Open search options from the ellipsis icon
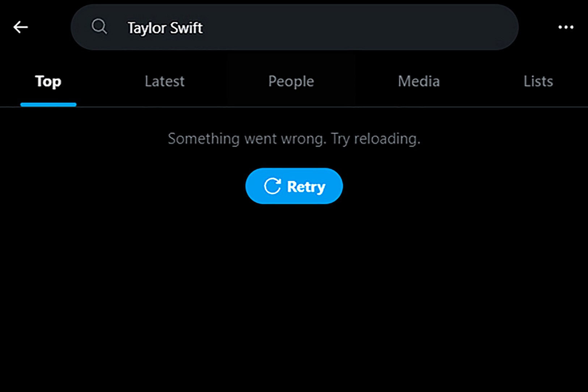Viewport: 588px width, 392px height. 566,27
